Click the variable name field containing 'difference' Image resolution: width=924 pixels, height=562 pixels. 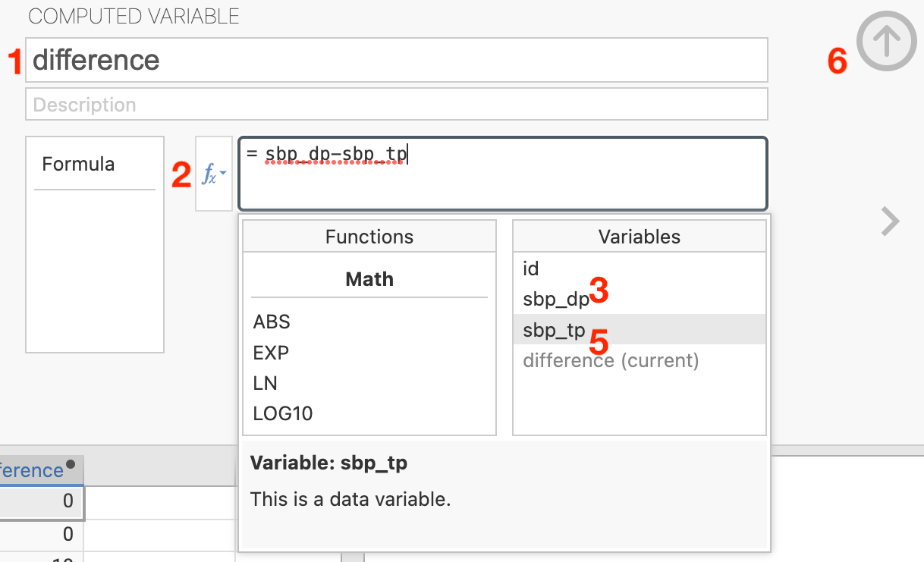pyautogui.click(x=396, y=60)
